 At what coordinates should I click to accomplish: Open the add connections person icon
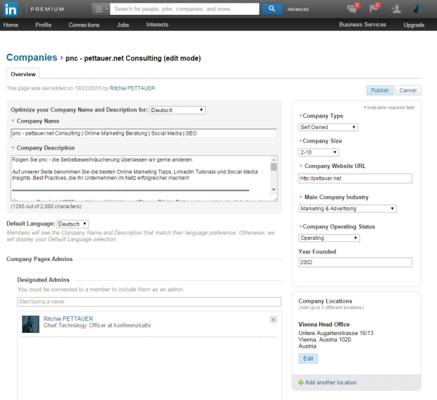[396, 9]
